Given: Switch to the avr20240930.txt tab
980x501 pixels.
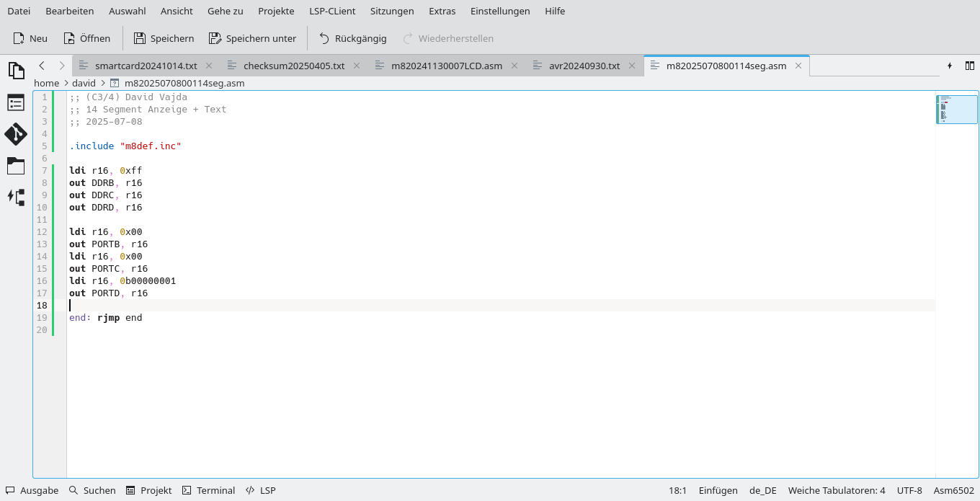Looking at the screenshot, I should pos(584,66).
